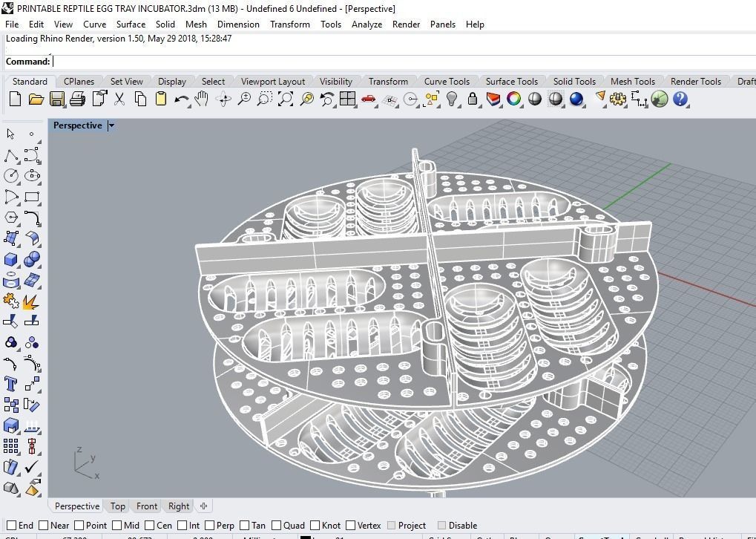
Task: Click the color wheel Properties icon
Action: (514, 99)
